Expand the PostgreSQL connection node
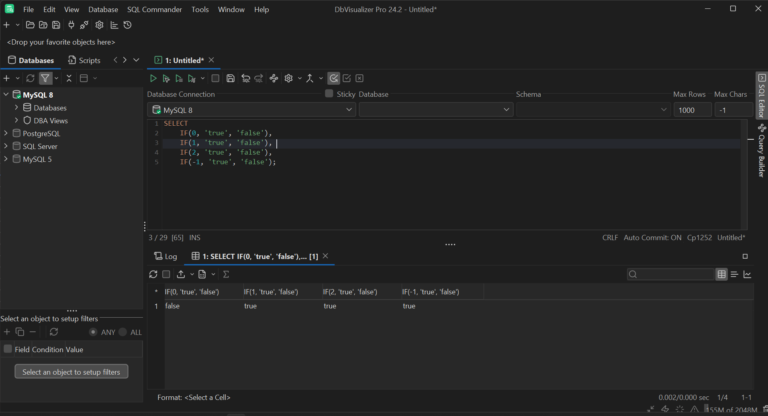768x416 pixels. point(6,133)
